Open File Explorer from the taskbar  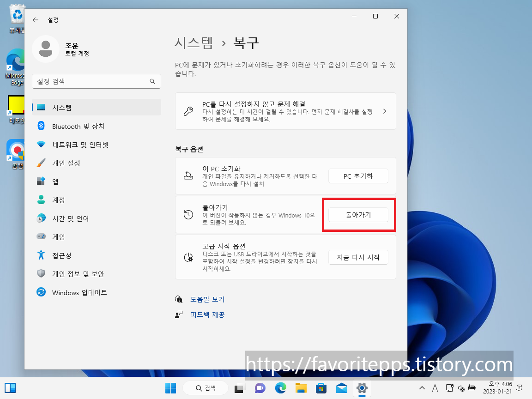tap(301, 388)
